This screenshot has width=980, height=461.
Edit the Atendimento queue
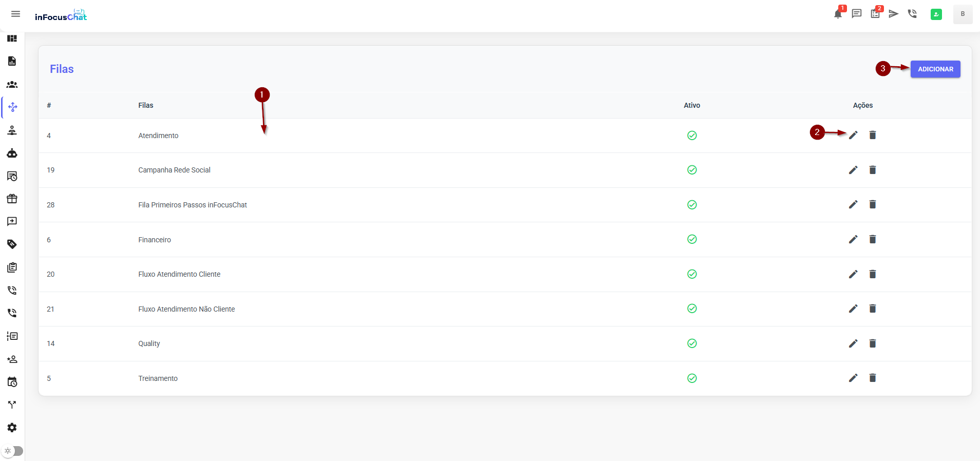pos(853,135)
